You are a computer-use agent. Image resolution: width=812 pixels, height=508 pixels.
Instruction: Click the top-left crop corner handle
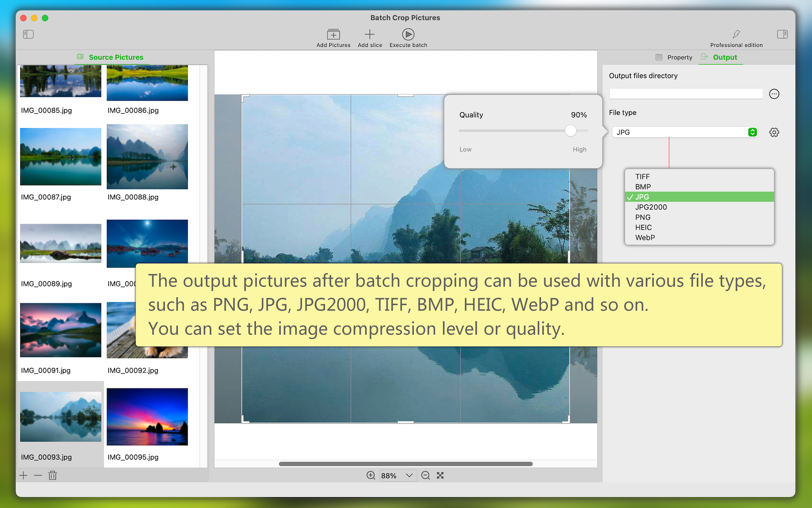245,98
